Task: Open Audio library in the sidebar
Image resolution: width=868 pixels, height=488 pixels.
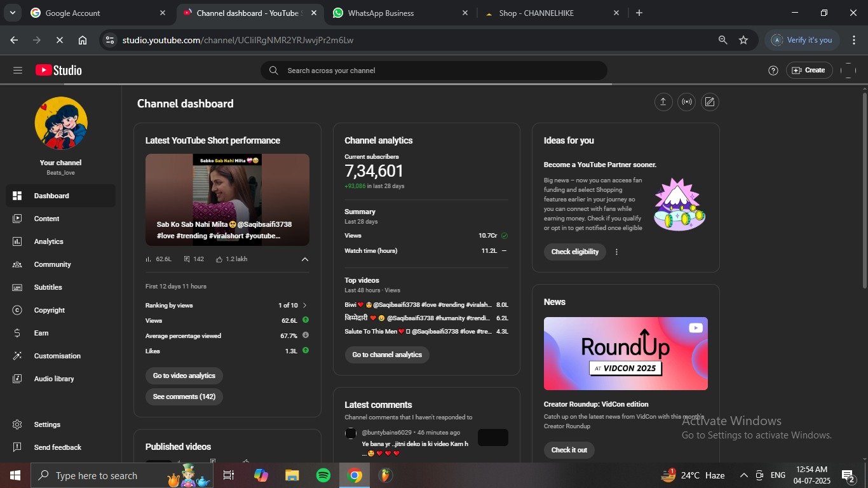Action: point(60,379)
